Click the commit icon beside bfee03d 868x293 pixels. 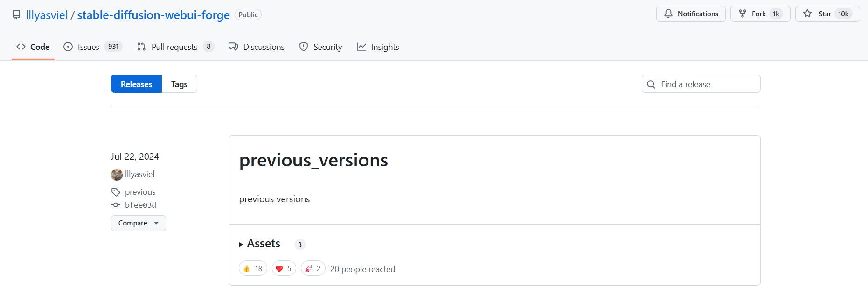click(116, 205)
